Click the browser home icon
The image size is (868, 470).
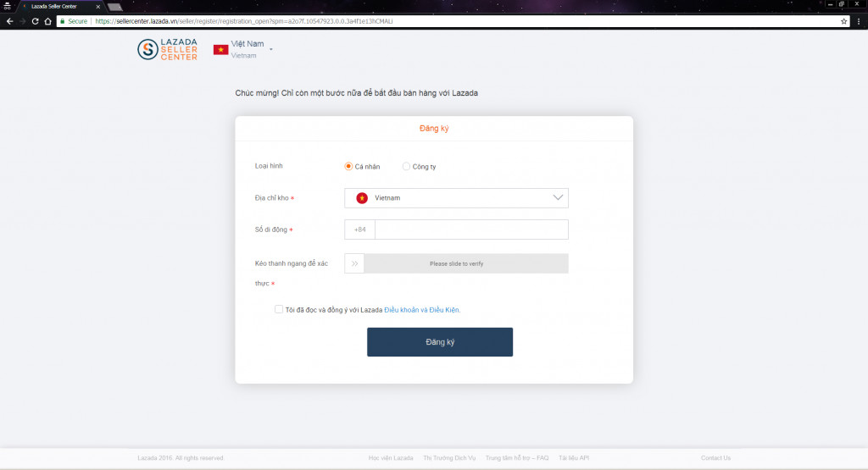click(47, 21)
